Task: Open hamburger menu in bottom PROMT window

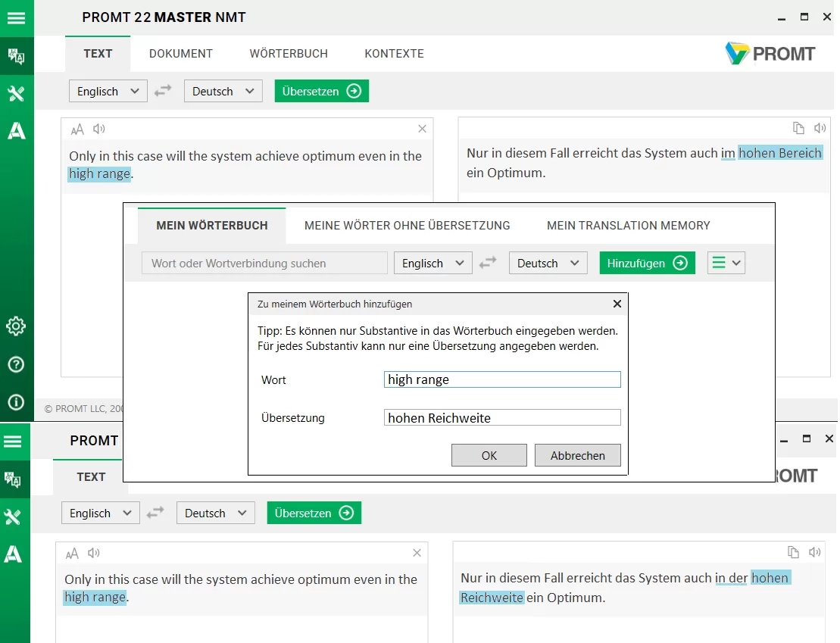Action: tap(13, 442)
